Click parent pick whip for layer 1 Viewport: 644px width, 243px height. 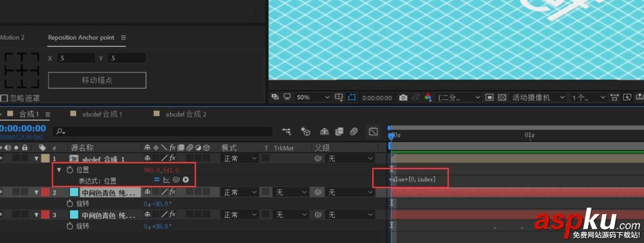coord(318,158)
